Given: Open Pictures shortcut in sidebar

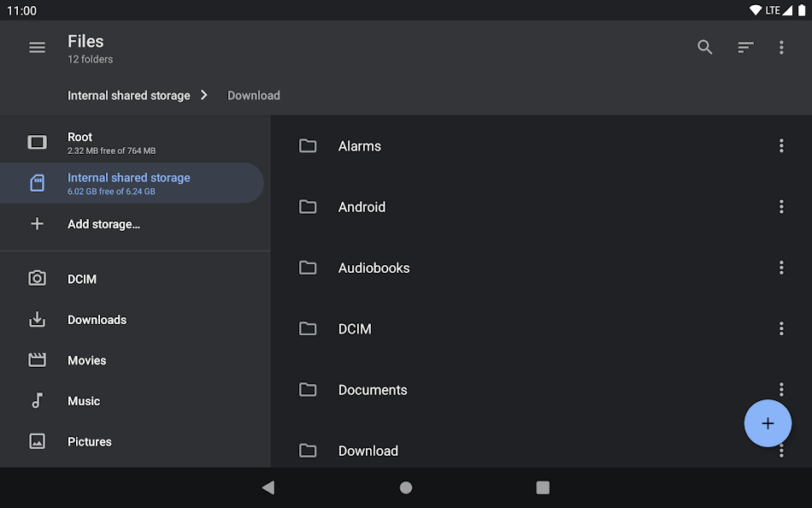Looking at the screenshot, I should [x=89, y=441].
